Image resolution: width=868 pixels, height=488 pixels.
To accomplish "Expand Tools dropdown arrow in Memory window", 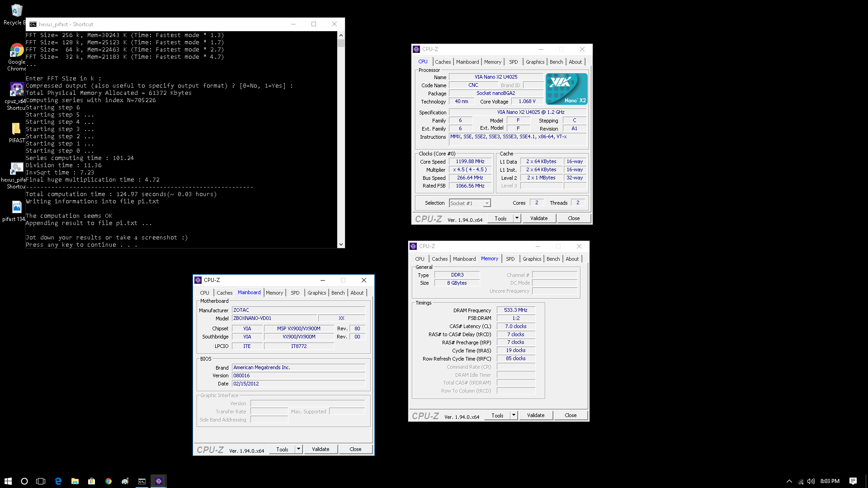I will point(514,415).
